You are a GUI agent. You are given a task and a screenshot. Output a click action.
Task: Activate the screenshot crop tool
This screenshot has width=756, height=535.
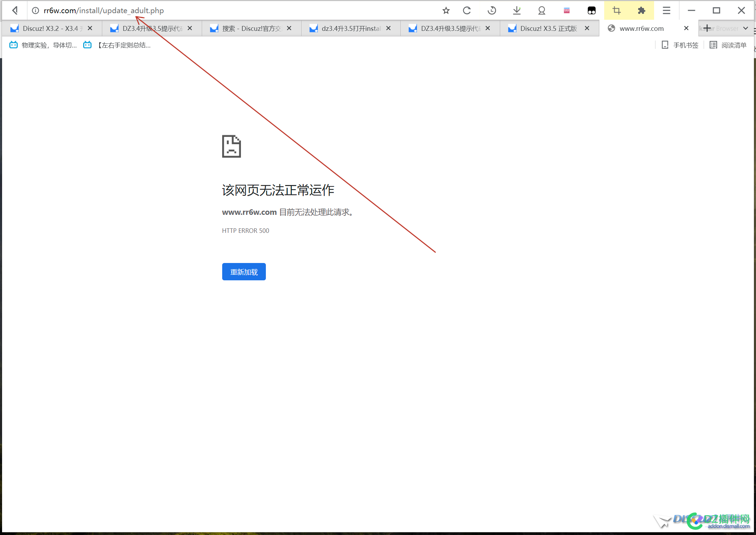pos(617,11)
